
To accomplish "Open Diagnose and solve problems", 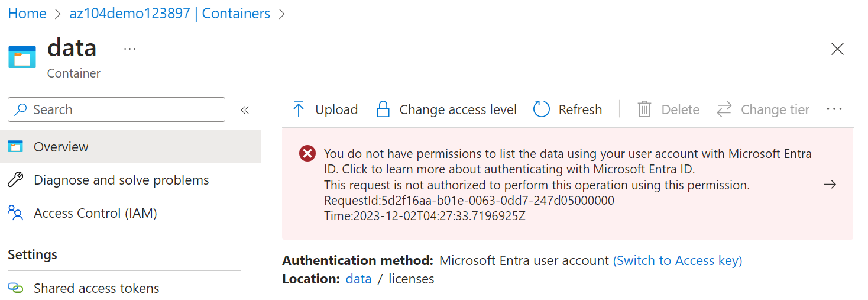I will (x=121, y=180).
